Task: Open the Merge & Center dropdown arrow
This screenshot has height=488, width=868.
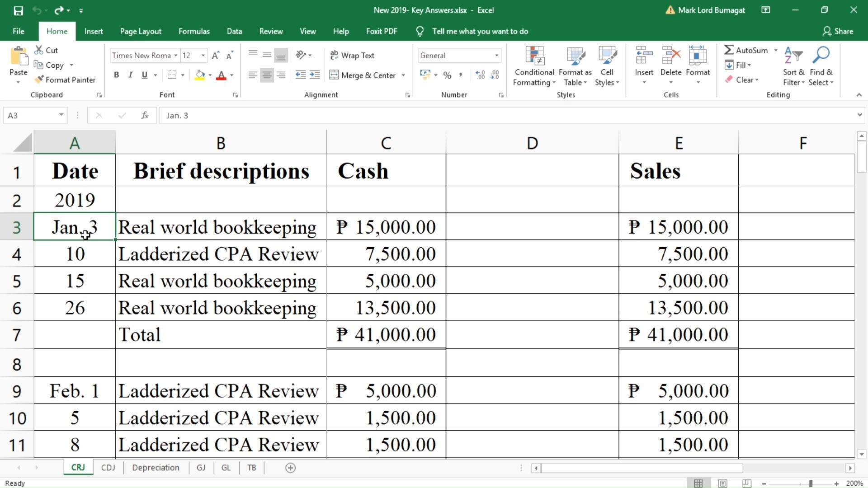Action: 403,75
